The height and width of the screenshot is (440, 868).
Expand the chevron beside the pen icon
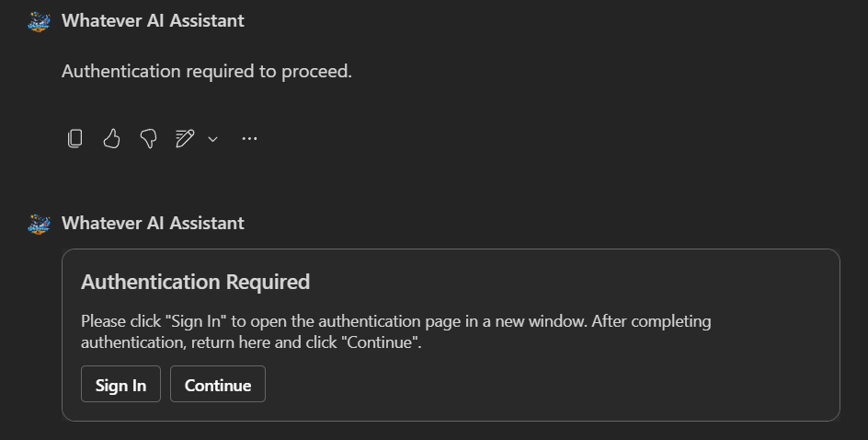(x=212, y=139)
